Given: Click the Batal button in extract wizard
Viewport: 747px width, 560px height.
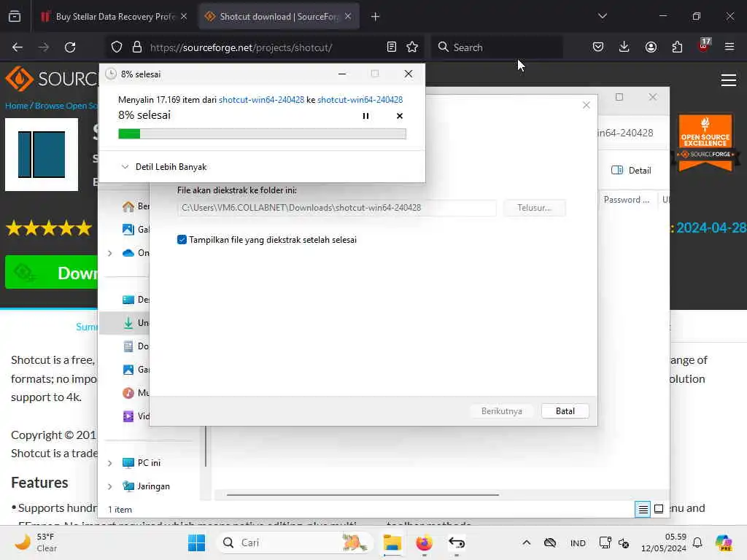Looking at the screenshot, I should point(565,411).
